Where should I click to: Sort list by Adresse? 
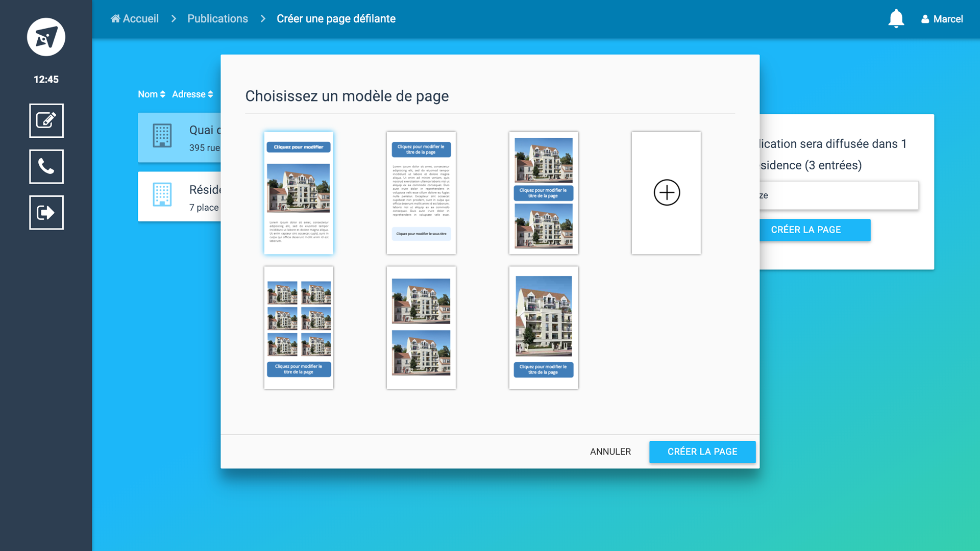[192, 94]
